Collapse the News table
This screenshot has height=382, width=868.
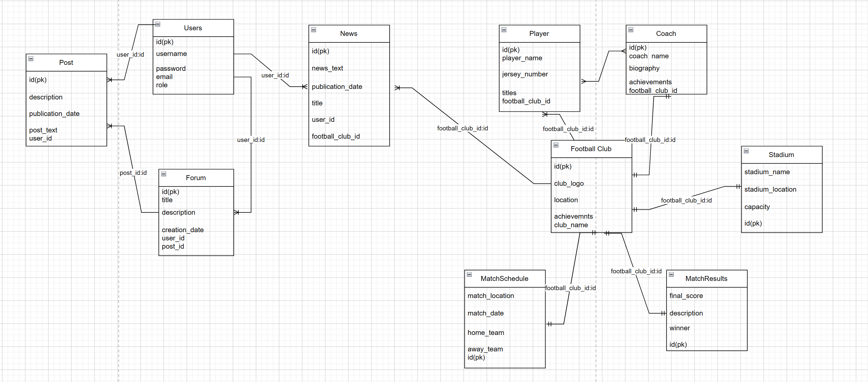(x=314, y=30)
